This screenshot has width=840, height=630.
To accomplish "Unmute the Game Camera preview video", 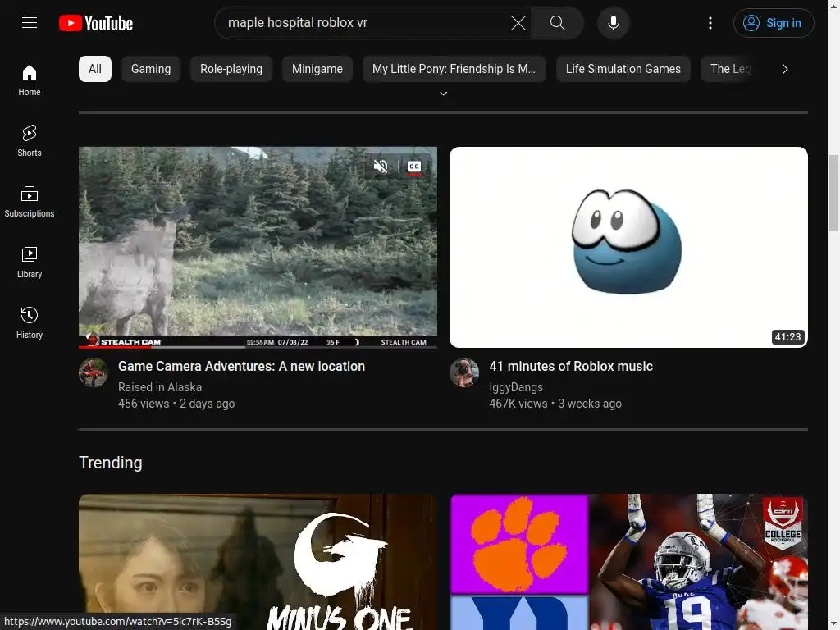I will pyautogui.click(x=381, y=167).
